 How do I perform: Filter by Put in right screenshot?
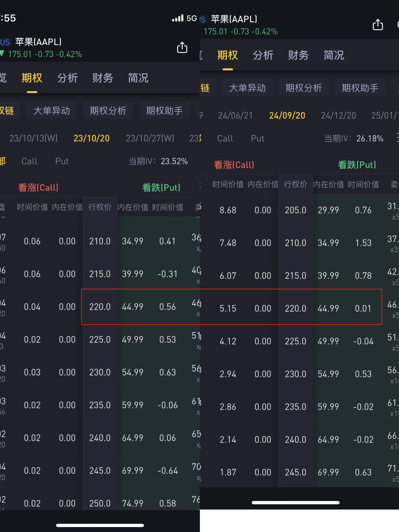coord(258,138)
